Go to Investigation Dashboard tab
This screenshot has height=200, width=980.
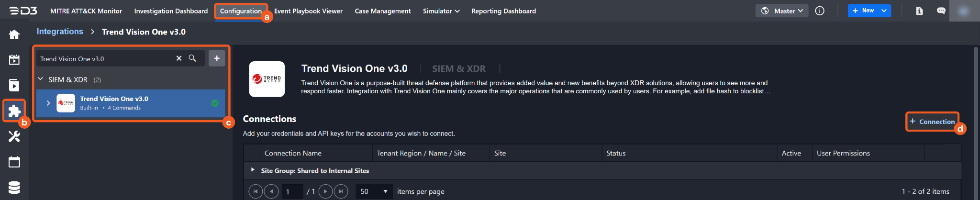[x=171, y=11]
